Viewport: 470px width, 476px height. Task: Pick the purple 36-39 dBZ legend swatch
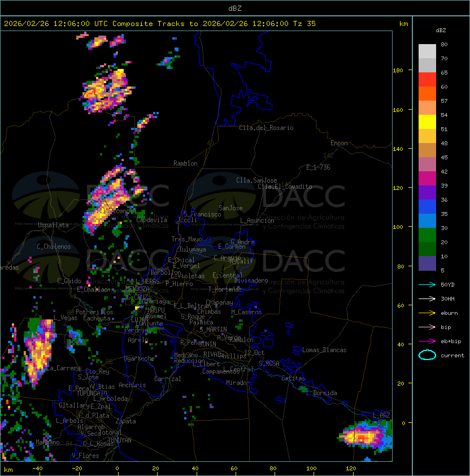(x=427, y=192)
